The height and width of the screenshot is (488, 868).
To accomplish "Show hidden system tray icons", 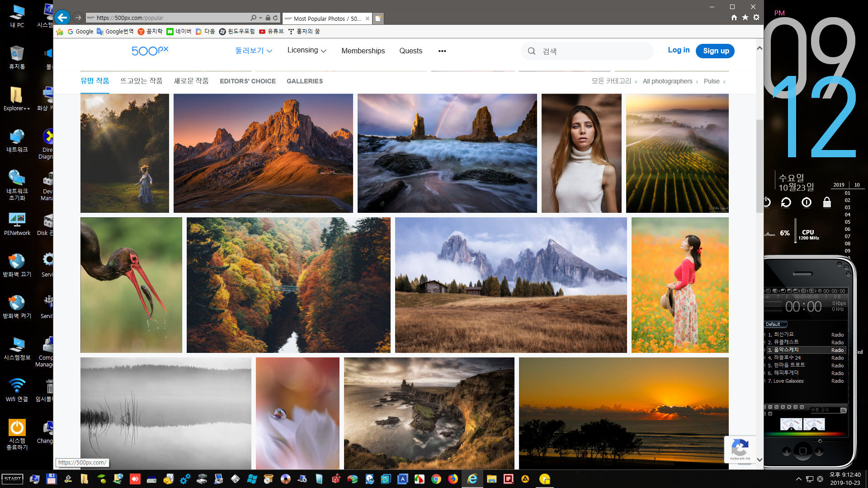I will click(x=799, y=479).
